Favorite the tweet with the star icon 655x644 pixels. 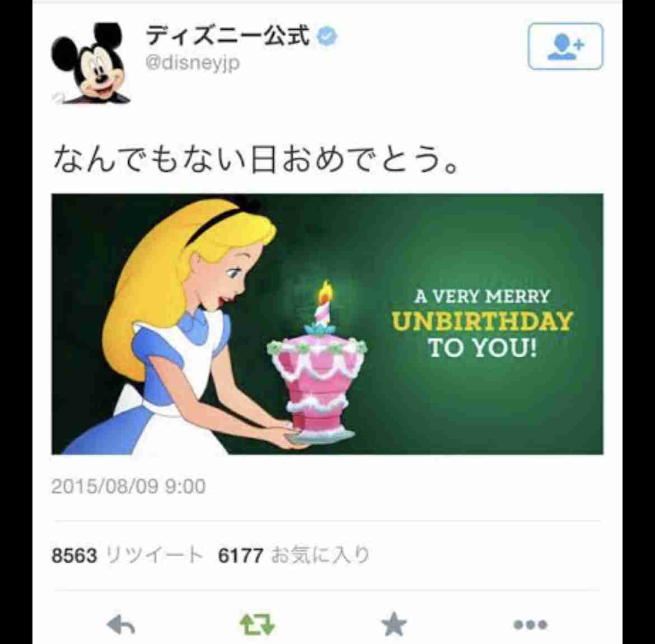click(x=394, y=624)
